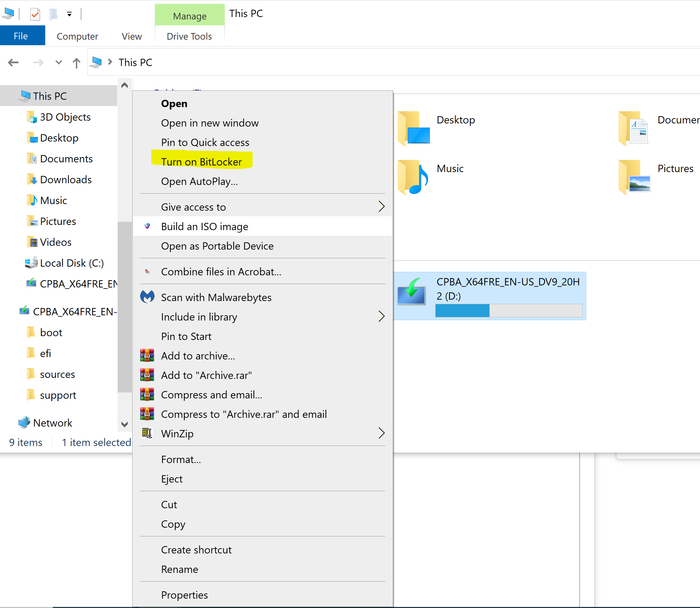Screen dimensions: 700x608
Task: Click the up arrow to parent folder
Action: (77, 63)
